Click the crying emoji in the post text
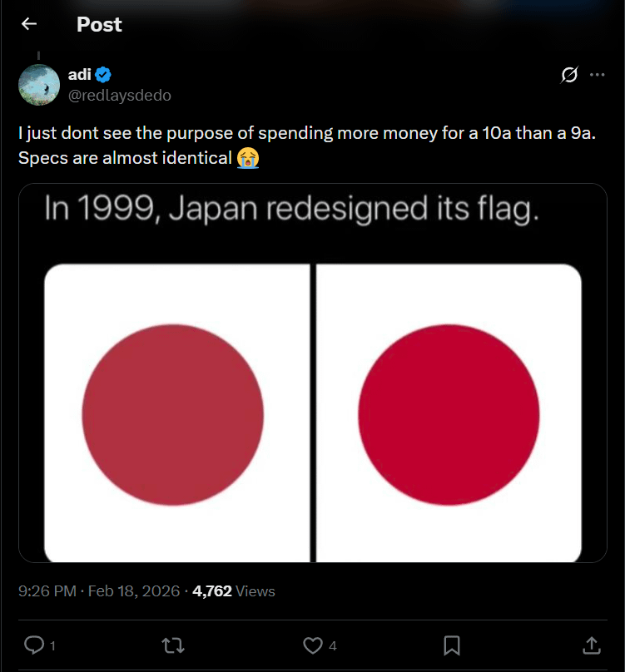 point(247,157)
